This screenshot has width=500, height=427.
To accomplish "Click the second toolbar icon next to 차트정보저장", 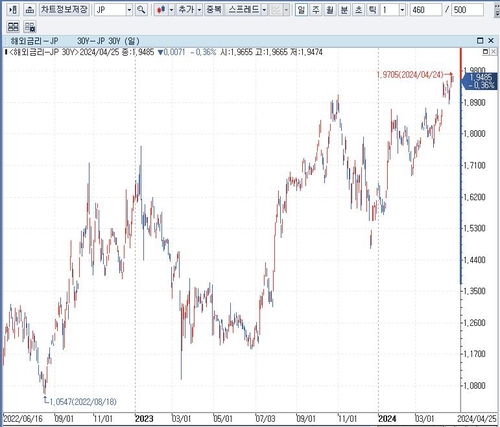I will pos(30,10).
